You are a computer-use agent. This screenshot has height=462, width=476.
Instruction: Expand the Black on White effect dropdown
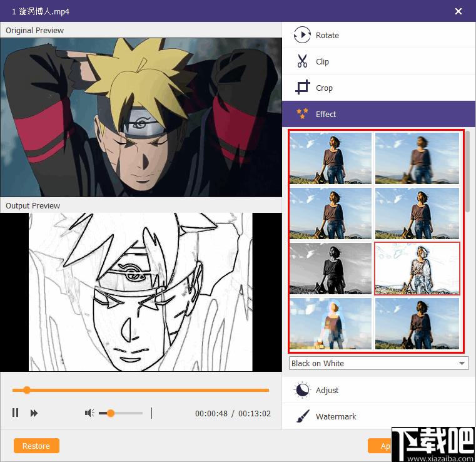click(379, 363)
